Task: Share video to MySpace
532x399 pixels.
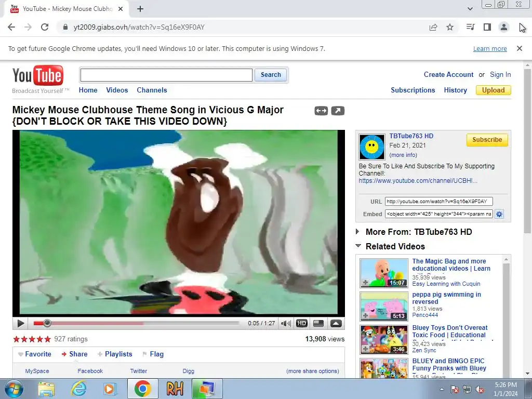Action: click(x=37, y=371)
